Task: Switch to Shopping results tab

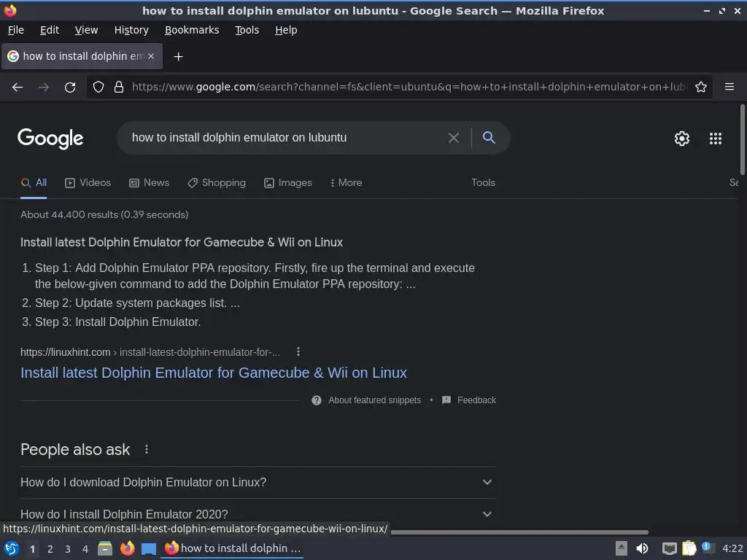Action: pyautogui.click(x=217, y=183)
